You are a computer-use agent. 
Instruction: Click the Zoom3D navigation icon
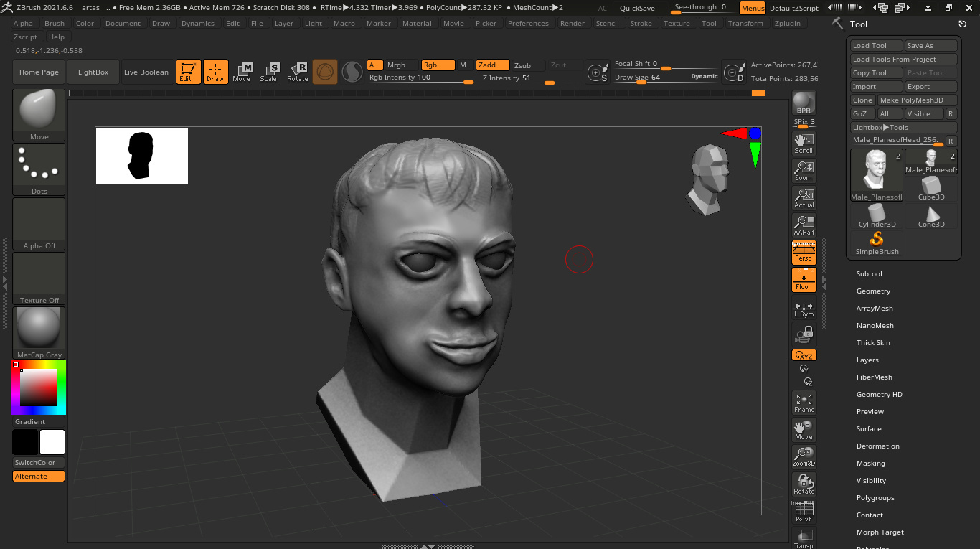804,457
